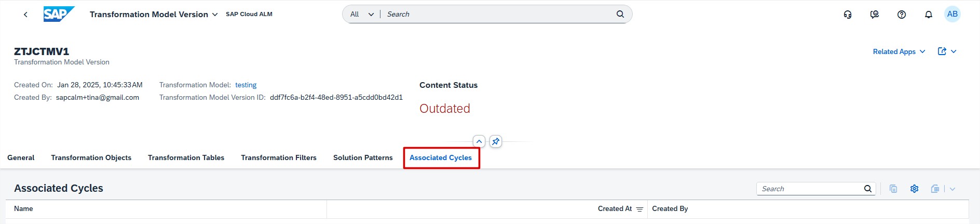Pin the header with the pin icon
Viewport: 980px width, 224px height.
[496, 141]
